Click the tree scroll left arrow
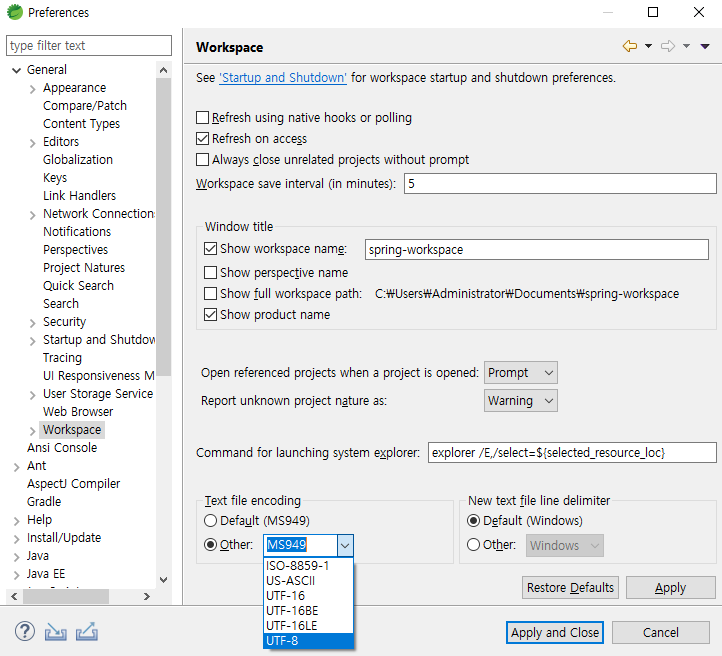The width and height of the screenshot is (722, 656). click(x=14, y=596)
